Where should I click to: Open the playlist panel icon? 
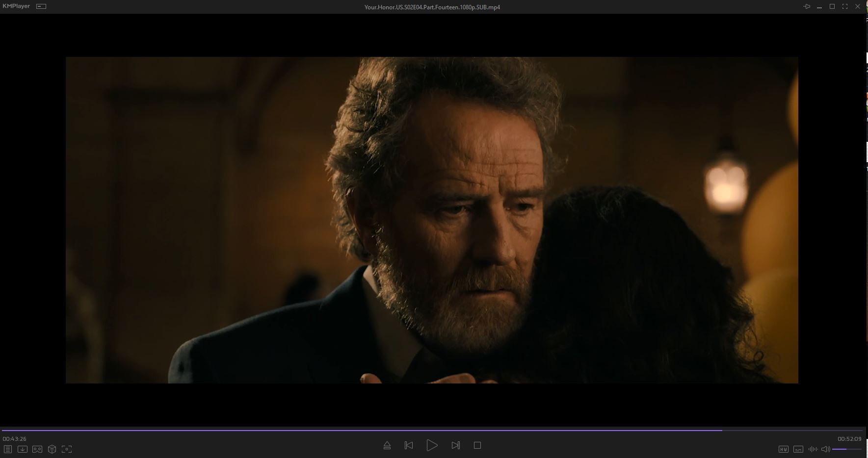coord(7,449)
